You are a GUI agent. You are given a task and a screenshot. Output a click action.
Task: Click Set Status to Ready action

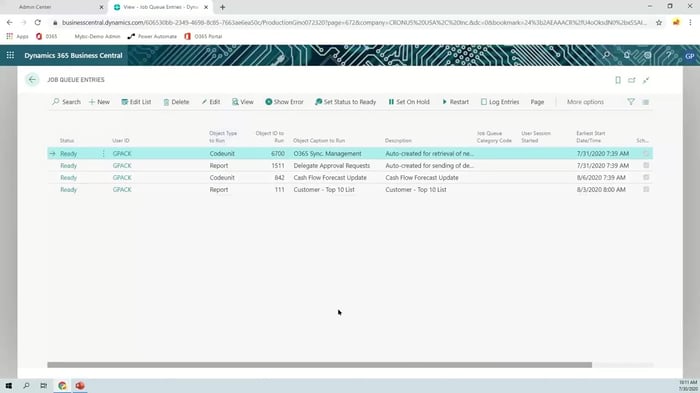click(345, 102)
